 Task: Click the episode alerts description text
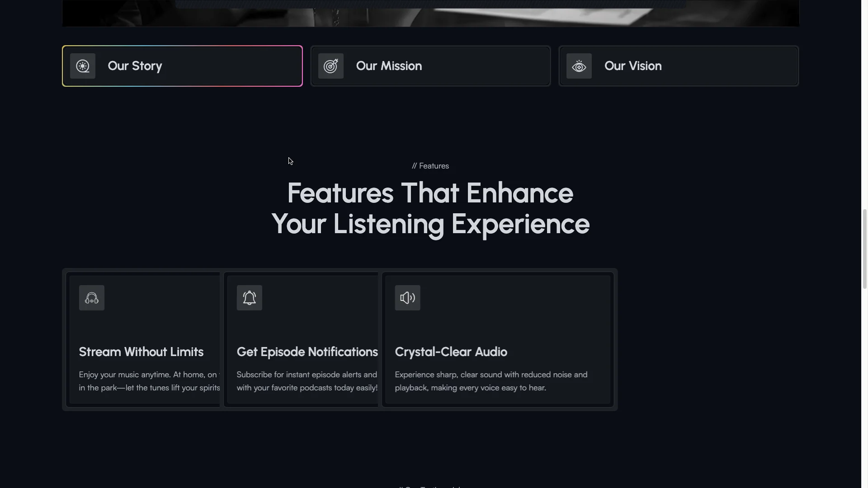point(307,381)
